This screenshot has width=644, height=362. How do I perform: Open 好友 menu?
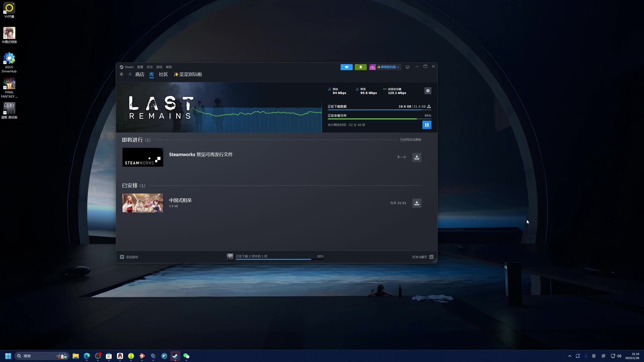click(x=150, y=67)
